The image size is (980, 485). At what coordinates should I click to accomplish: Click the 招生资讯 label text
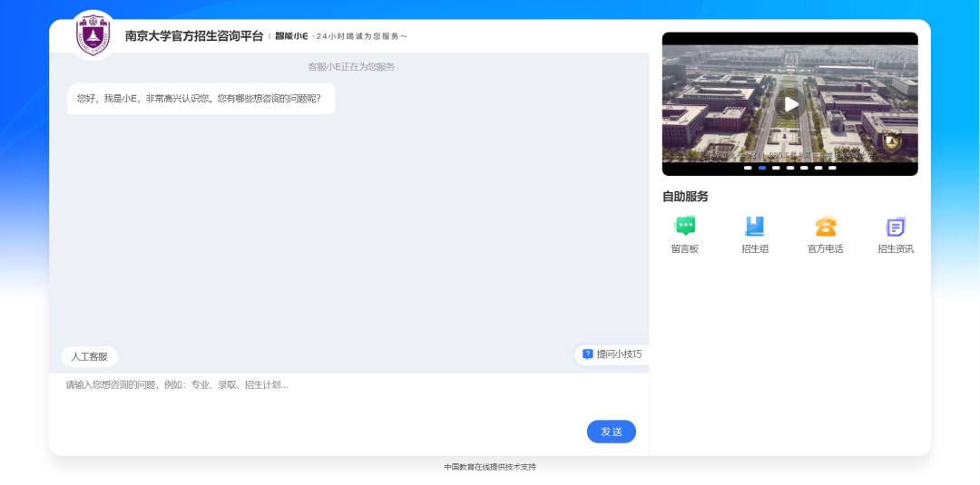pos(896,249)
